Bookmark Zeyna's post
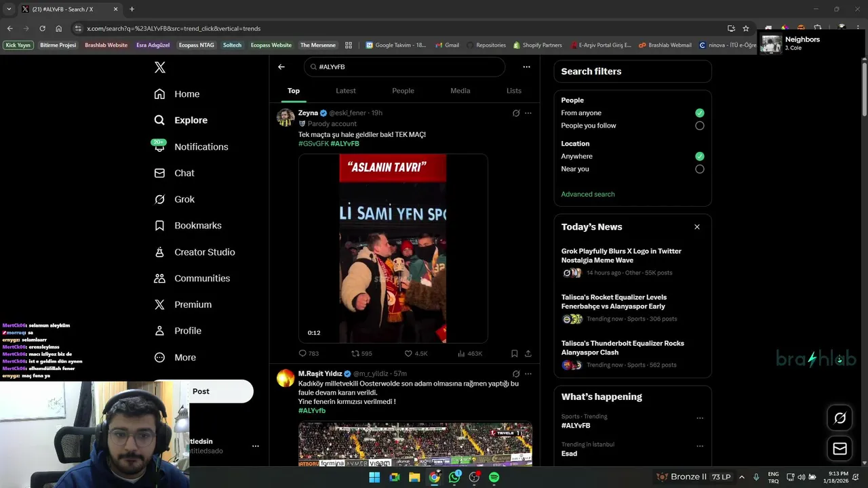Image resolution: width=868 pixels, height=488 pixels. tap(514, 353)
